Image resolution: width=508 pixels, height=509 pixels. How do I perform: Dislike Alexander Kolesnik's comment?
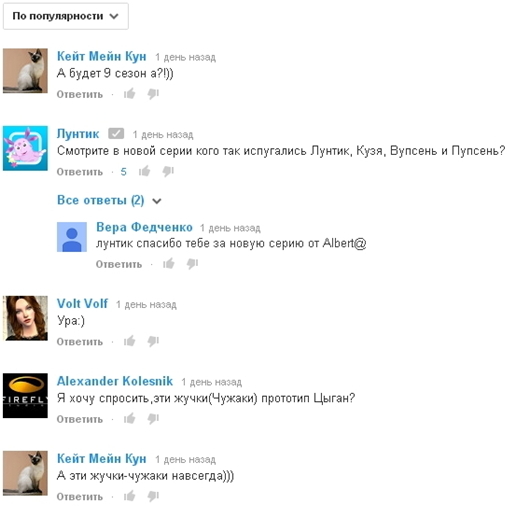[x=153, y=419]
